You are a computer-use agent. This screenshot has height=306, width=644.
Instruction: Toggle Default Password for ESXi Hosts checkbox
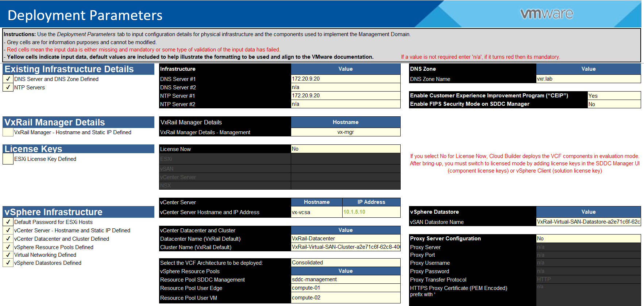click(8, 222)
